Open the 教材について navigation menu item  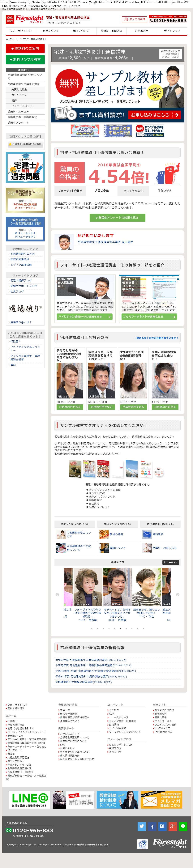pos(51,31)
